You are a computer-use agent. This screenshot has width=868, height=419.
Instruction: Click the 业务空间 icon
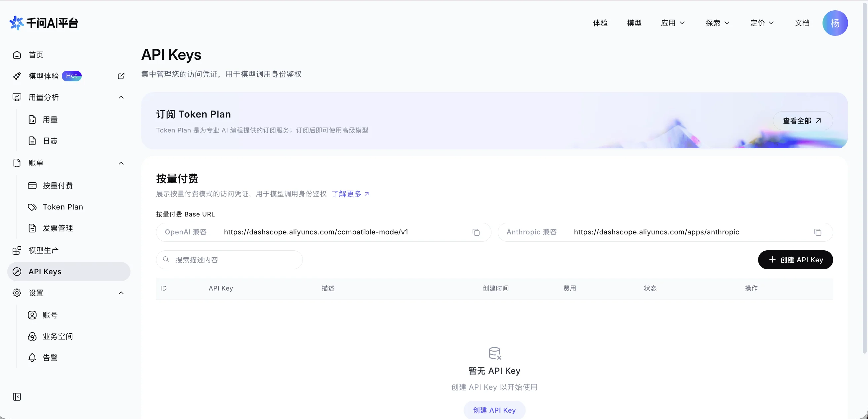click(32, 336)
